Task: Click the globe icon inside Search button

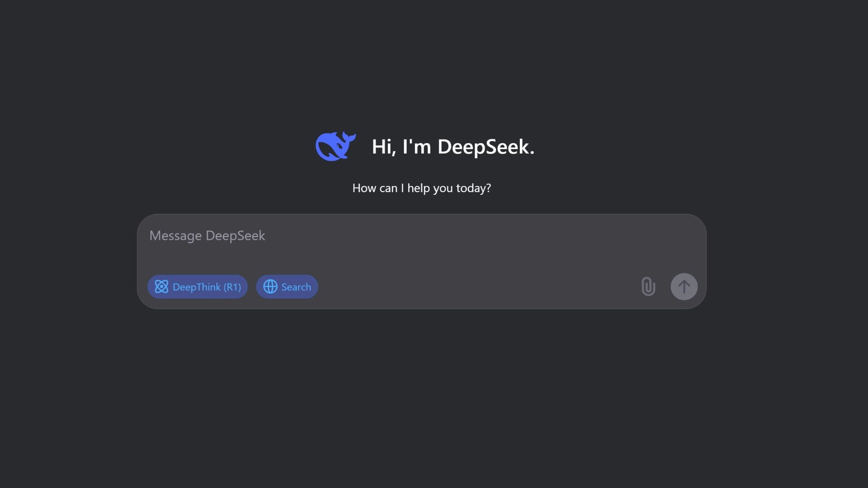Action: coord(270,286)
